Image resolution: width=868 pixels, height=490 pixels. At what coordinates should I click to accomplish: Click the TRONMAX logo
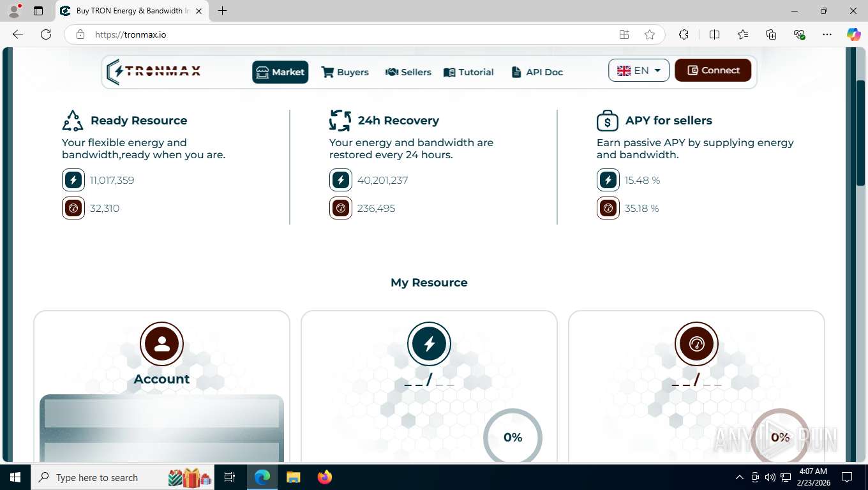click(x=154, y=71)
